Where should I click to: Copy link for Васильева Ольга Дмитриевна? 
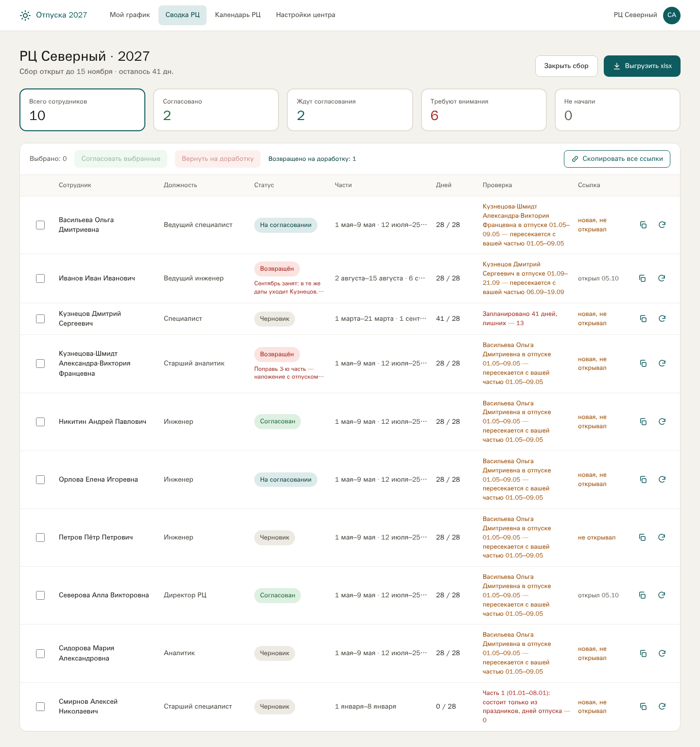643,225
